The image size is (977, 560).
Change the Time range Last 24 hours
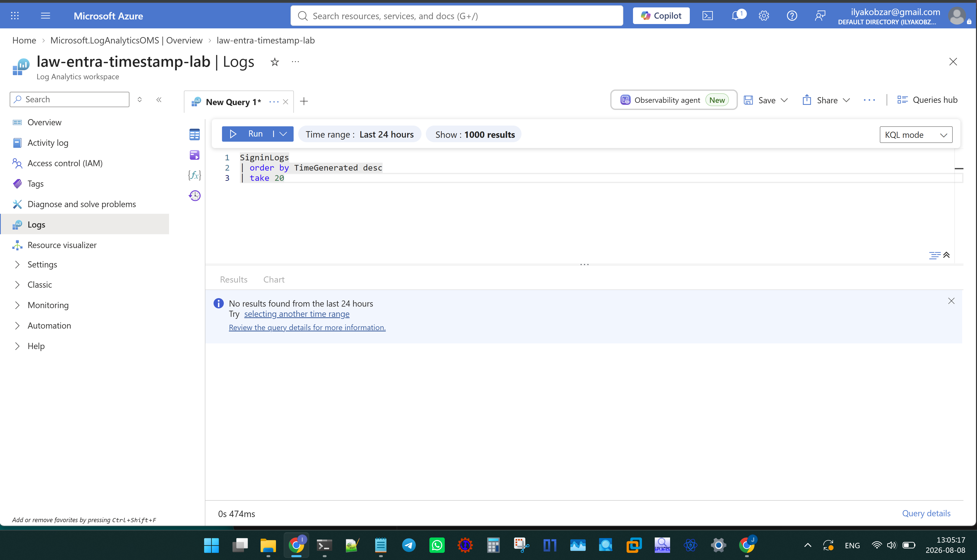point(360,135)
